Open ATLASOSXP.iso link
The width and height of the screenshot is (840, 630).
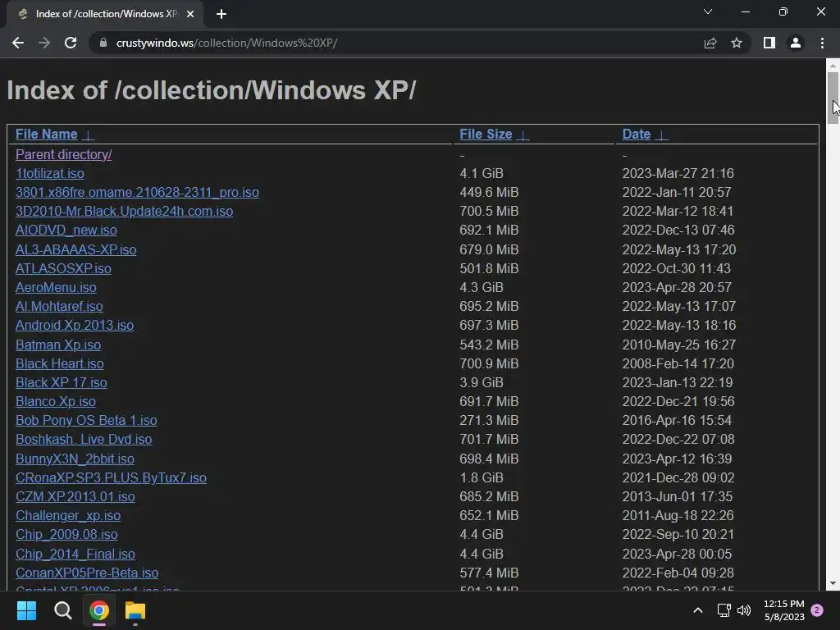coord(63,268)
